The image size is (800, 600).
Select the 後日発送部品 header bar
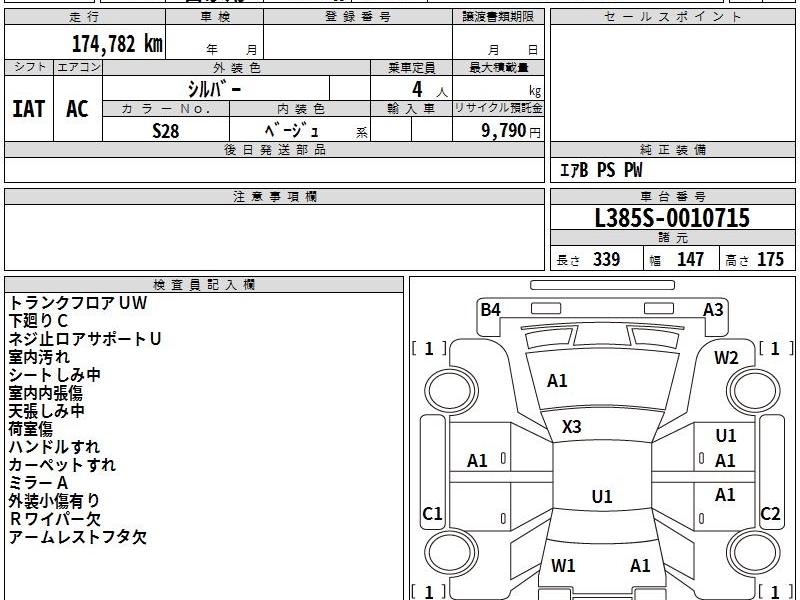pos(274,149)
